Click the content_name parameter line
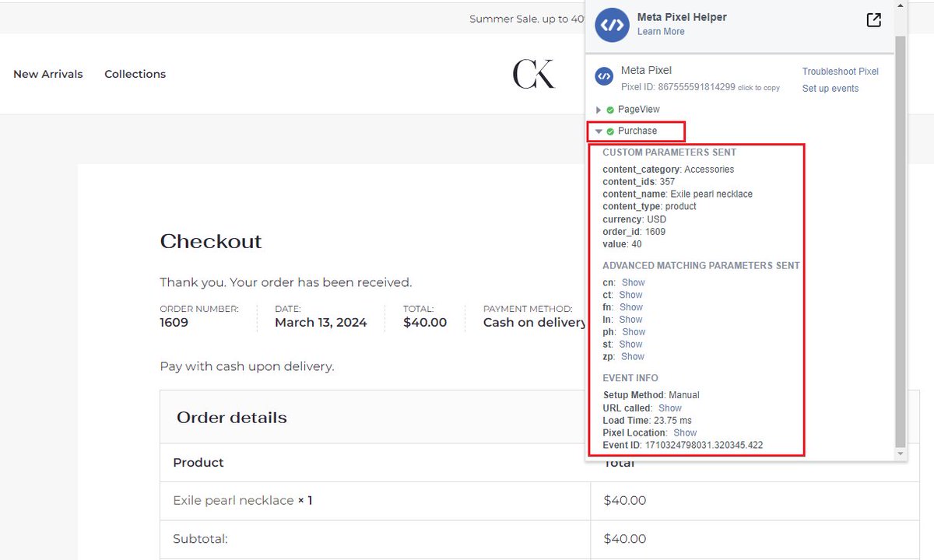 click(x=678, y=194)
